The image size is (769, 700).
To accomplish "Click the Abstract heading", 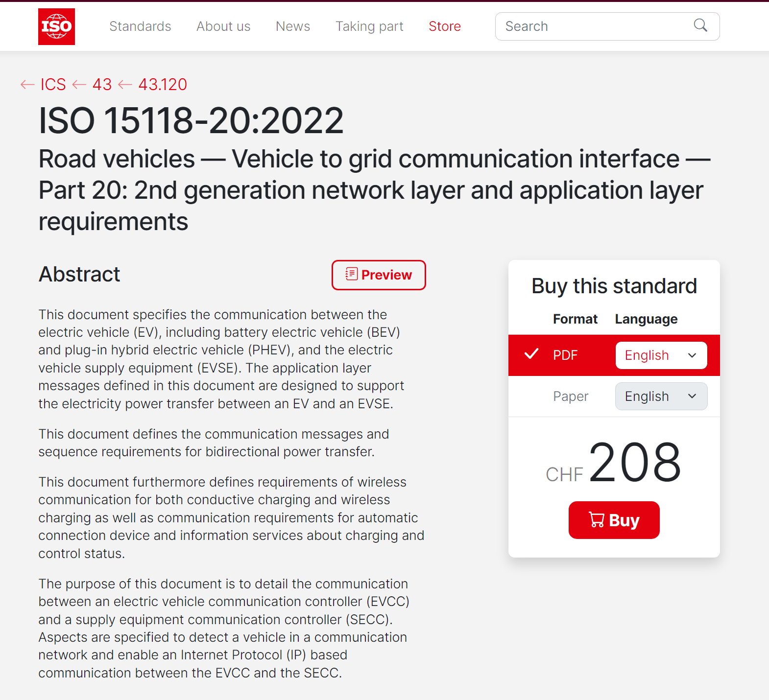I will 79,274.
